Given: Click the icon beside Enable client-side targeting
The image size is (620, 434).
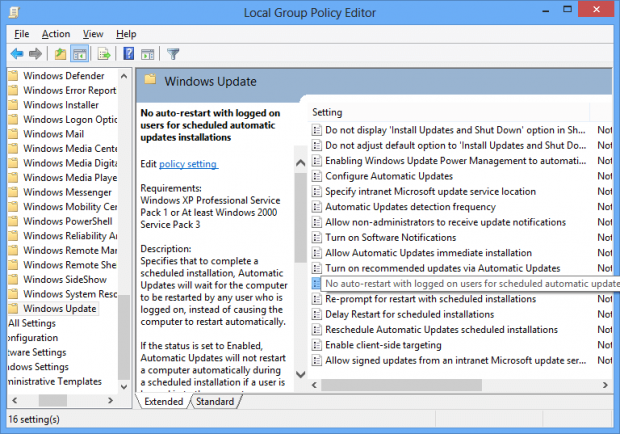Looking at the screenshot, I should 317,345.
